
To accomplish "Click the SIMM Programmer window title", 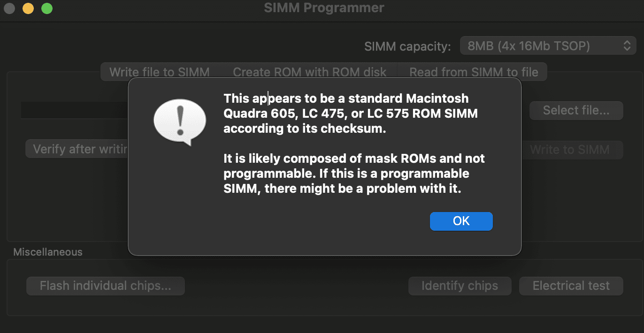I will [x=324, y=8].
